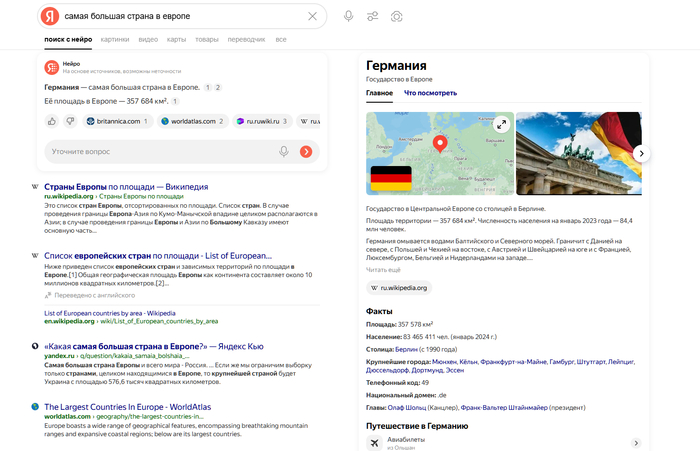Switch to 'товары' tab
Viewport: 700px width, 451px height.
(x=207, y=39)
